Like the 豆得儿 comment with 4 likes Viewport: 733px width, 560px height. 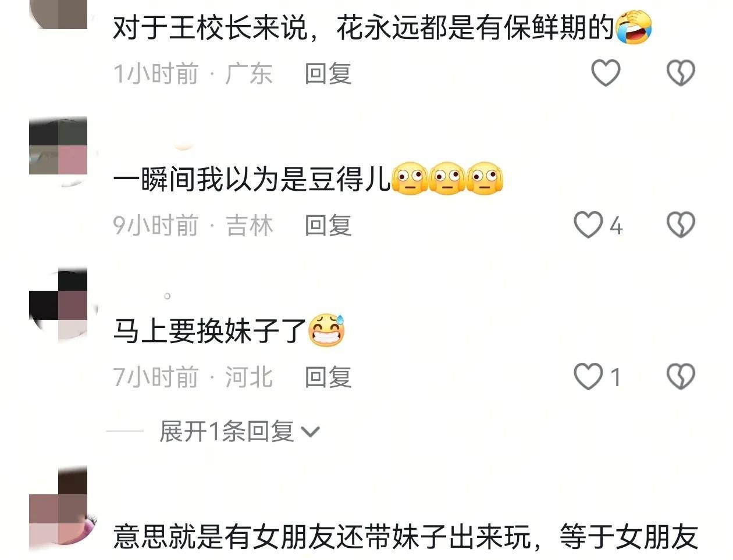(588, 225)
